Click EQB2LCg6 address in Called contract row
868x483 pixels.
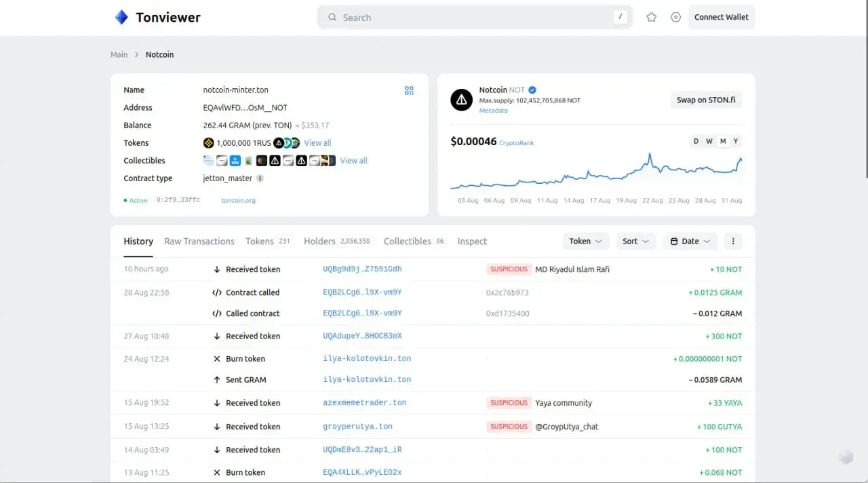click(x=362, y=314)
